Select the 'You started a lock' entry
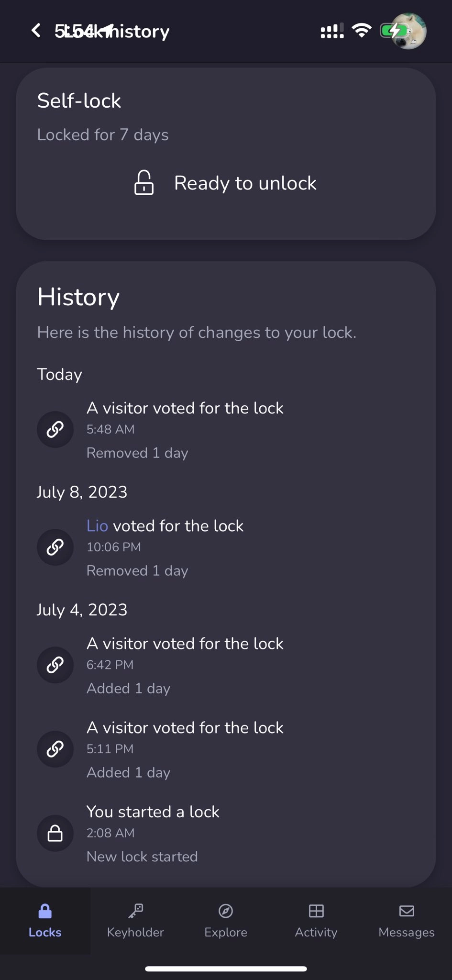The height and width of the screenshot is (980, 452). 153,812
